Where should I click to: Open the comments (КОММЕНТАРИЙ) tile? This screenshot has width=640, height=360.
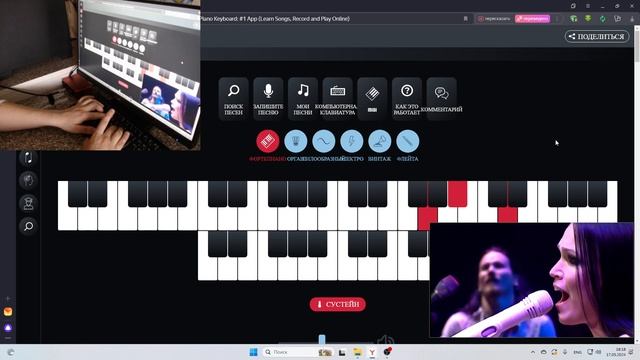(x=442, y=99)
